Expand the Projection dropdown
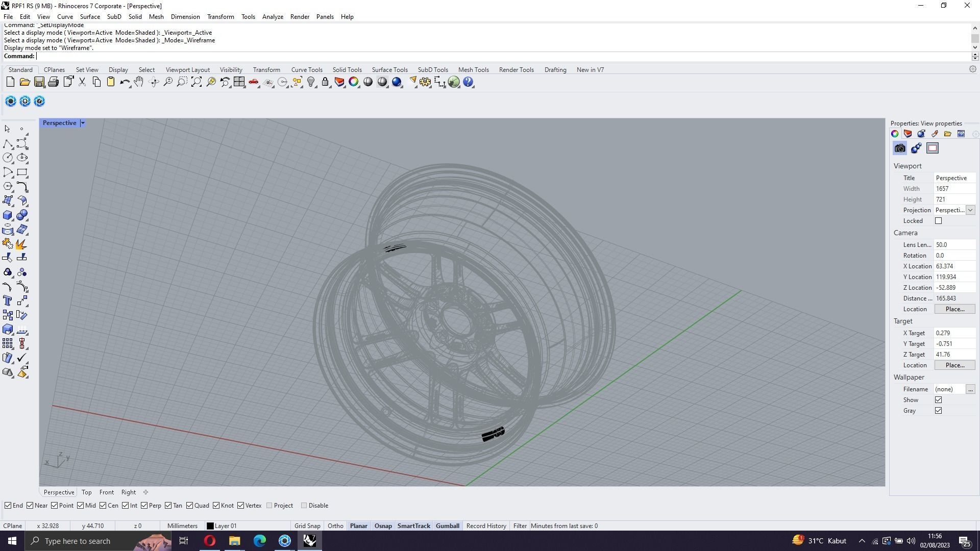The height and width of the screenshot is (551, 980). point(970,210)
